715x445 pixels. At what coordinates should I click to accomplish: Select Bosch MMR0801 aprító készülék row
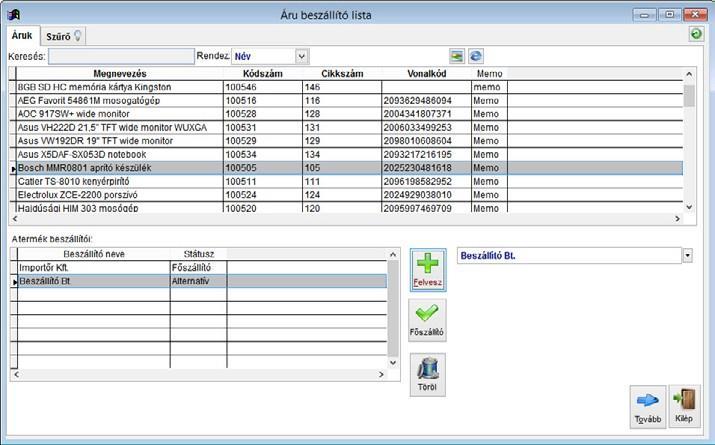coord(349,168)
